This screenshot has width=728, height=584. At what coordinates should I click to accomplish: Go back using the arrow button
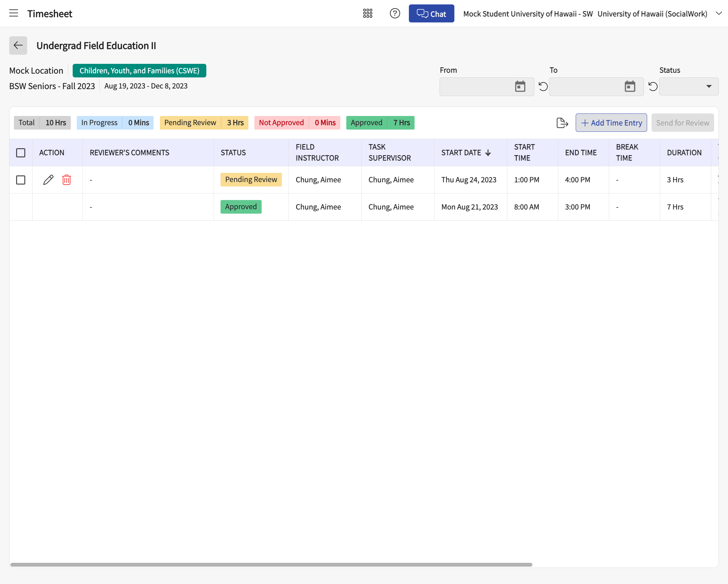tap(18, 45)
